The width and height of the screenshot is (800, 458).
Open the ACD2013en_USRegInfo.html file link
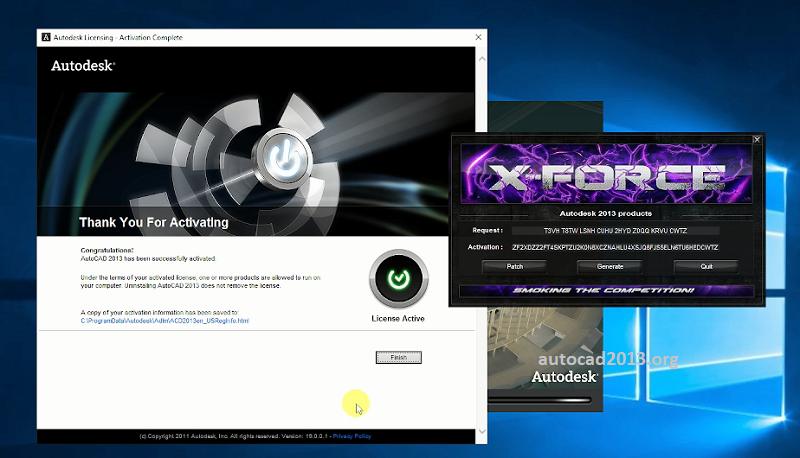tap(165, 321)
